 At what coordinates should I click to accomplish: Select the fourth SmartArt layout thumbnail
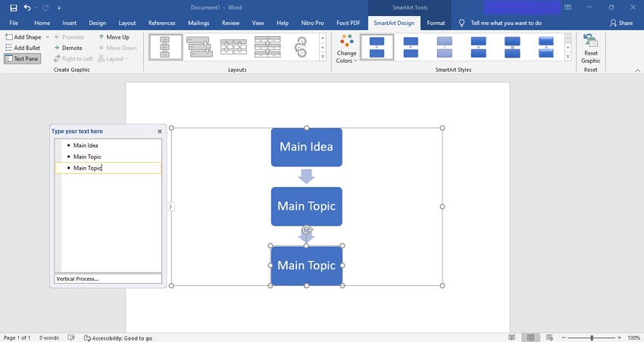pyautogui.click(x=267, y=47)
